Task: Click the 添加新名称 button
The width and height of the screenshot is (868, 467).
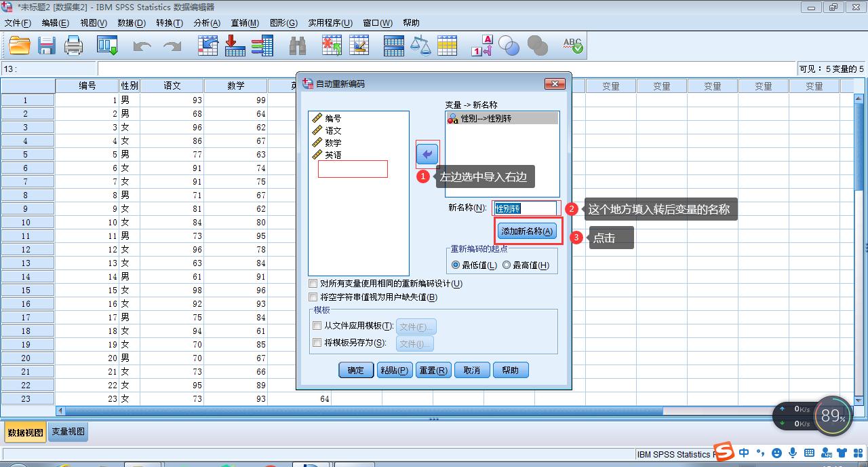Action: tap(528, 231)
